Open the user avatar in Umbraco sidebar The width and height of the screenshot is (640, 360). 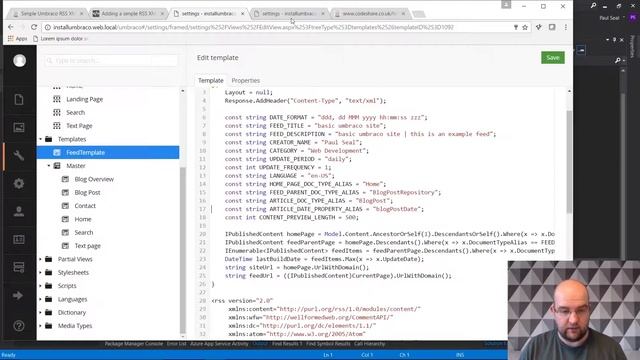[19, 60]
